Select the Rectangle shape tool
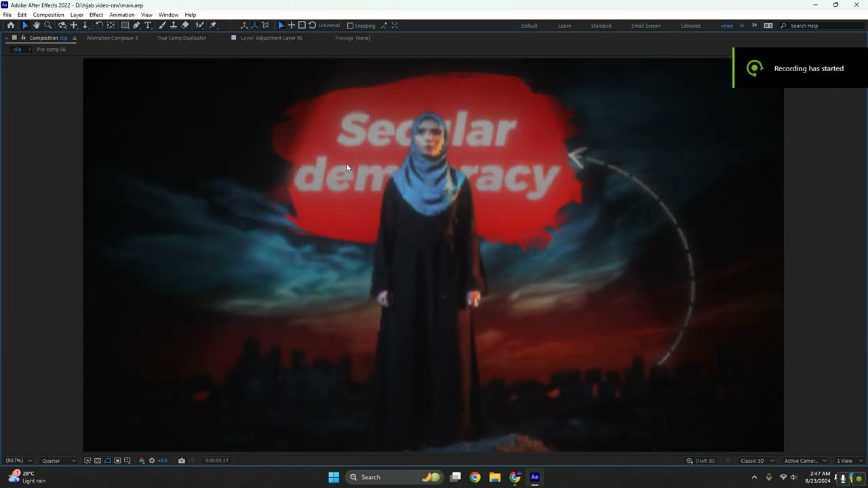The image size is (868, 488). point(125,25)
